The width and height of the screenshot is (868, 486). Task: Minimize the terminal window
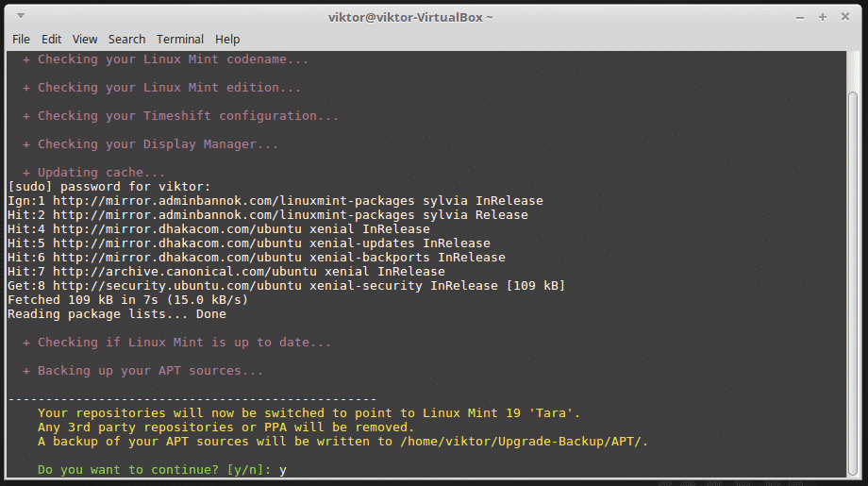pyautogui.click(x=800, y=18)
